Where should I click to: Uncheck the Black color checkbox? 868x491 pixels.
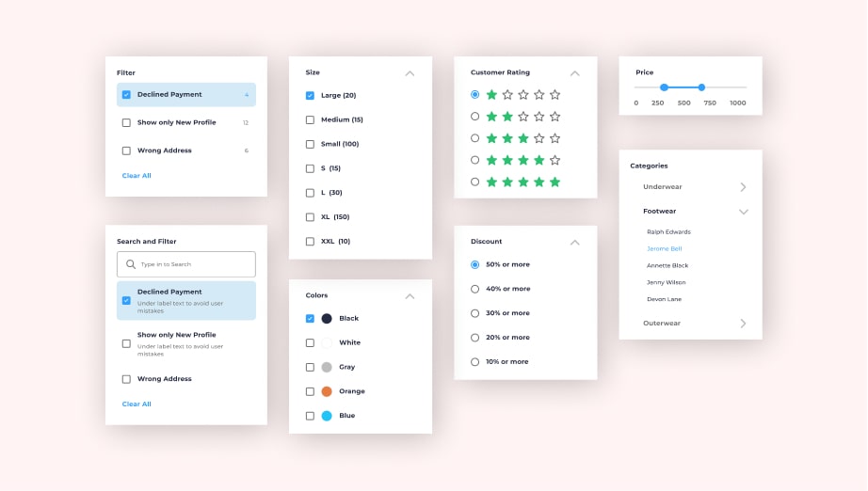tap(310, 319)
